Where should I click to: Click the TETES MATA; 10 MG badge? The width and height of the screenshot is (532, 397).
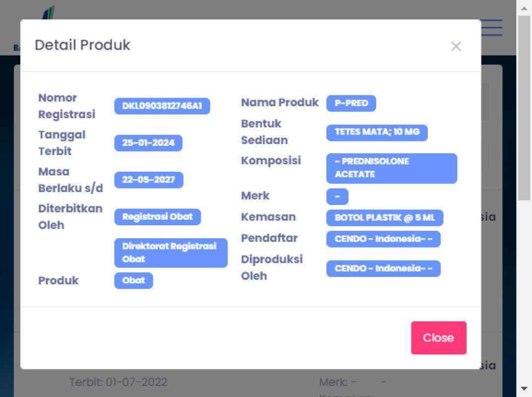click(x=377, y=132)
